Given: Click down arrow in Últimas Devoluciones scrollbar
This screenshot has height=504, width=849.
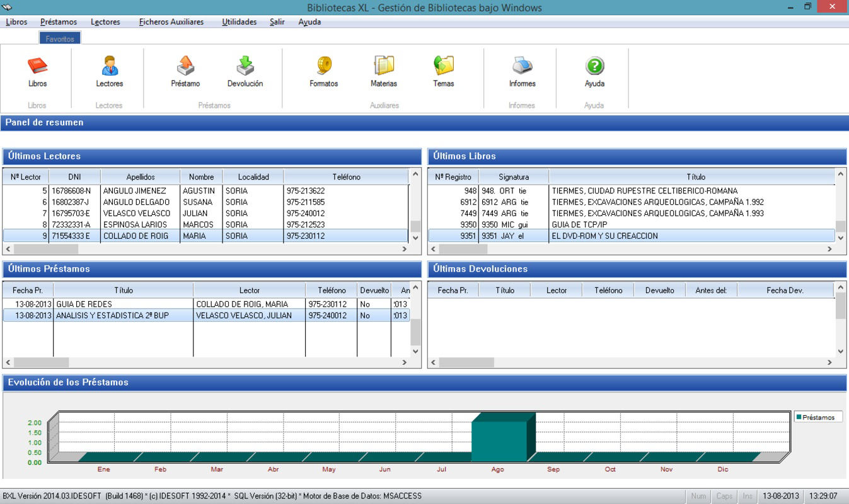Looking at the screenshot, I should coord(840,351).
